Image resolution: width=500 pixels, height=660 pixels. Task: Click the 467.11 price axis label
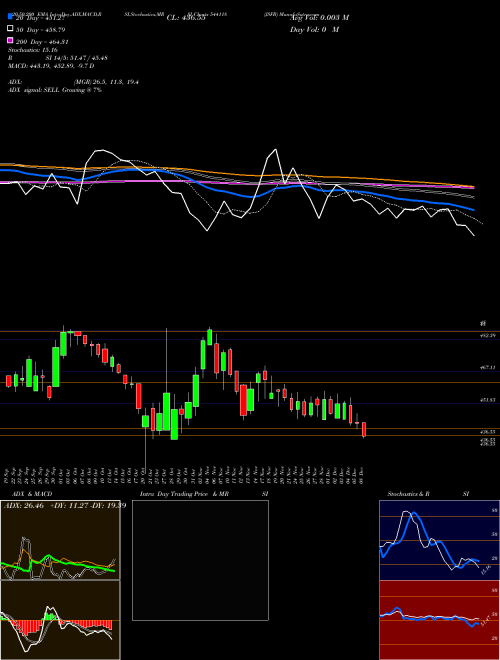point(488,367)
